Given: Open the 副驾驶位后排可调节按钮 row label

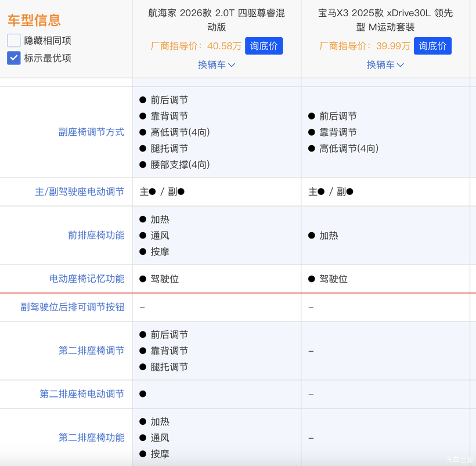Looking at the screenshot, I should [73, 307].
